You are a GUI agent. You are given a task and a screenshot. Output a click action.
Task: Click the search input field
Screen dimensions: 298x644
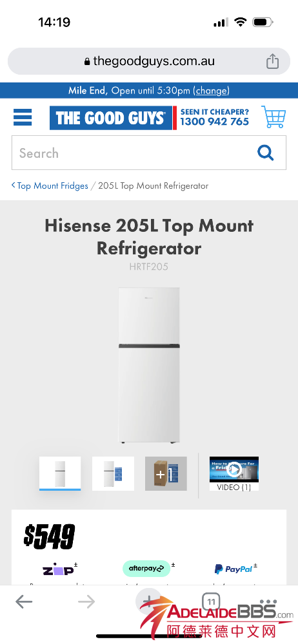point(149,153)
